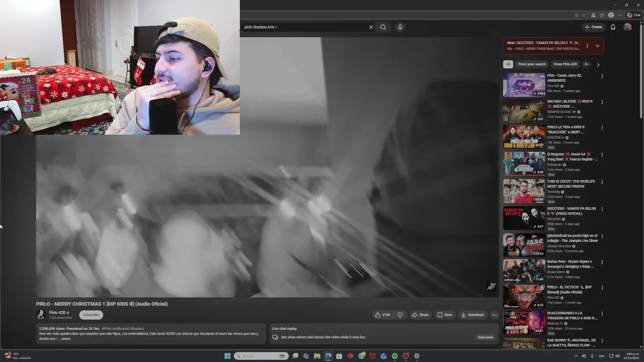Open options menu on Next playlist bar
644x362 pixels.
(587, 46)
